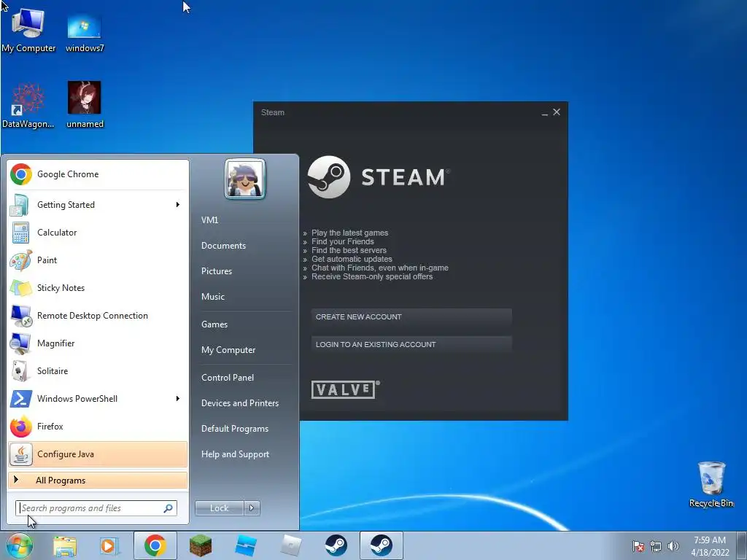Screen dimensions: 747x560
Task: Open Documents from the Start menu
Action: pos(223,246)
